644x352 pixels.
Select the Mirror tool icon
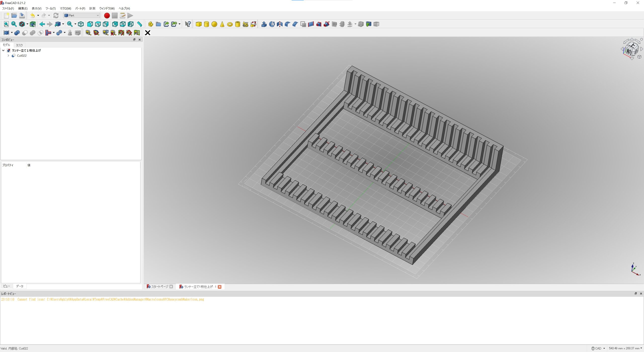click(x=279, y=24)
